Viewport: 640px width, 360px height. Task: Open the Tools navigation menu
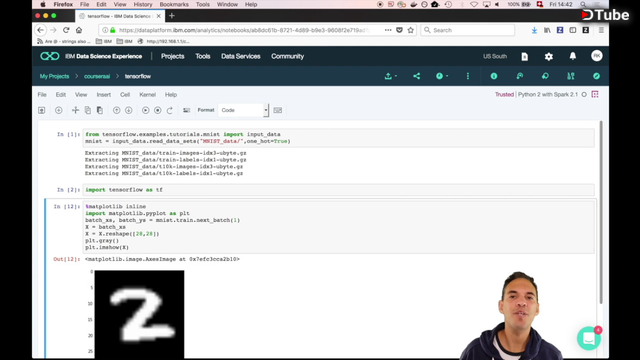(202, 56)
